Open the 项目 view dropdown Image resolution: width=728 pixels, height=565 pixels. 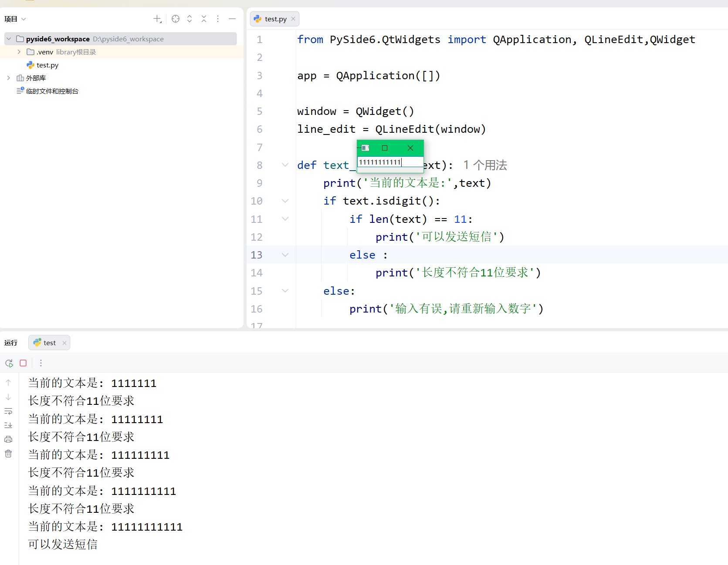[15, 19]
